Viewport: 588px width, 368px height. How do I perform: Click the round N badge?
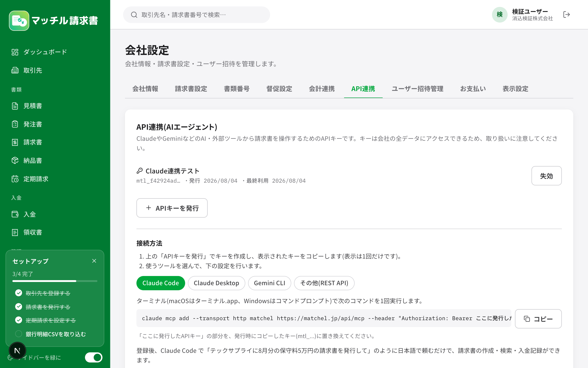tap(17, 351)
